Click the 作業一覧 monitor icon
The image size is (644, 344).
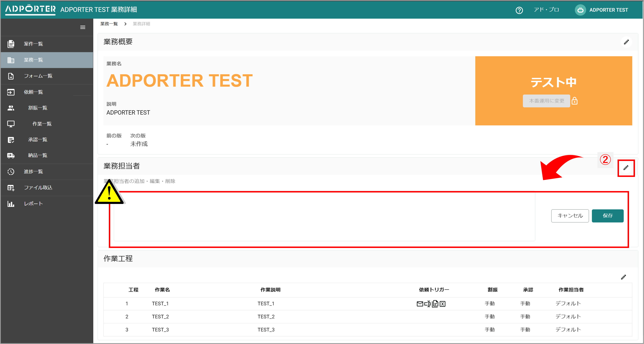click(11, 124)
